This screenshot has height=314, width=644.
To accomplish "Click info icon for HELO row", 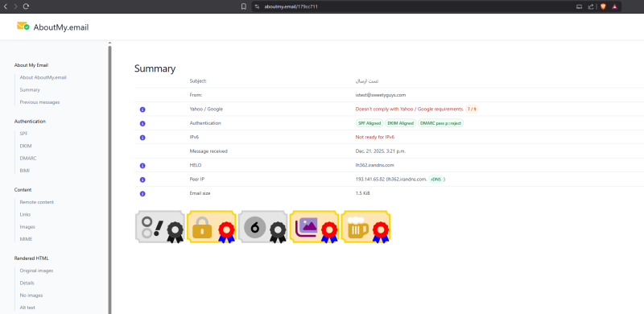I will pos(142,166).
